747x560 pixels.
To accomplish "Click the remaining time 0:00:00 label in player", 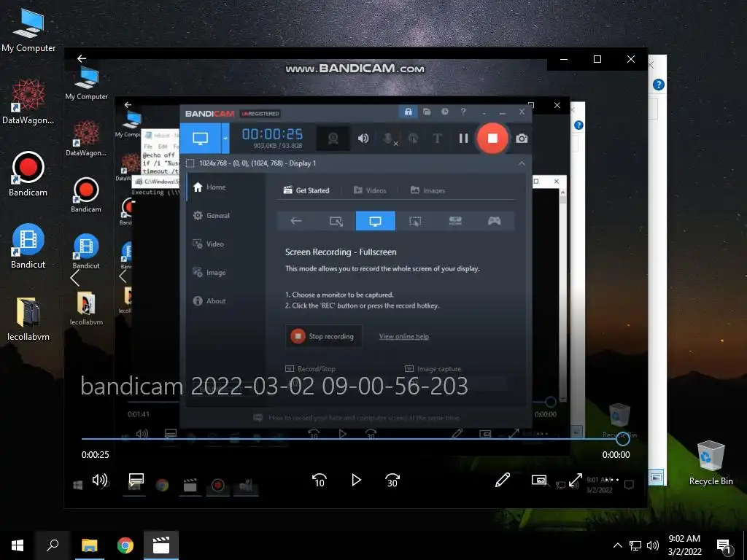I will point(616,455).
